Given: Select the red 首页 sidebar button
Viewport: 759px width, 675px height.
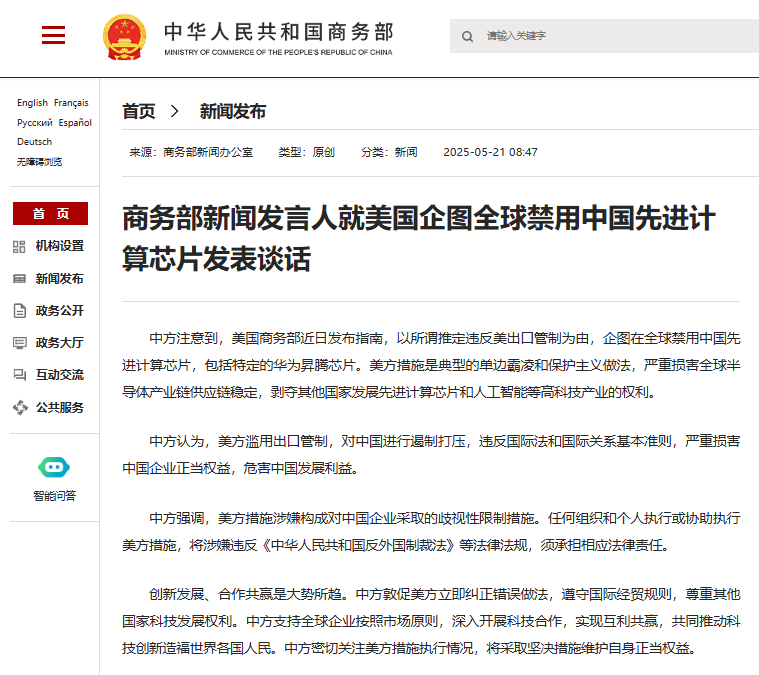Looking at the screenshot, I should click(x=50, y=214).
